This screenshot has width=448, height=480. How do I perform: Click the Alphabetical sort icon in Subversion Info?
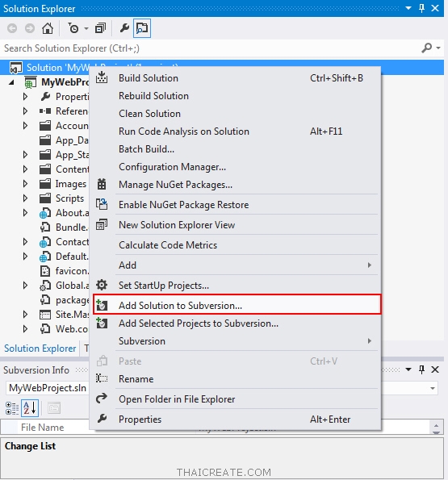coord(30,408)
